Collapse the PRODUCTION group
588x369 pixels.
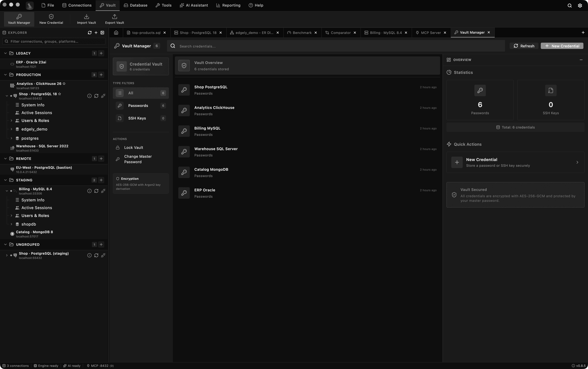pyautogui.click(x=5, y=75)
